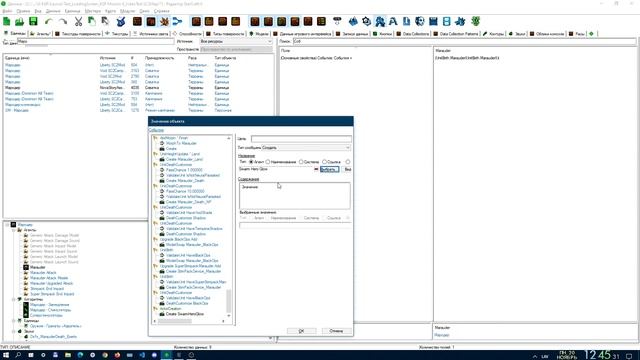Switch to the Модели tab
This screenshot has width=640, height=360.
coord(259,34)
